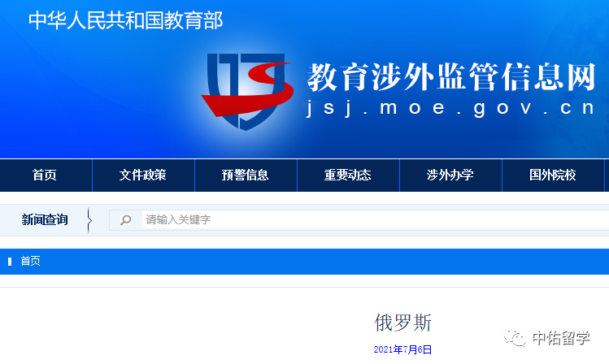Viewport: 609px width, 364px height.
Task: Click the date 2021年7月6日
Action: 402,349
